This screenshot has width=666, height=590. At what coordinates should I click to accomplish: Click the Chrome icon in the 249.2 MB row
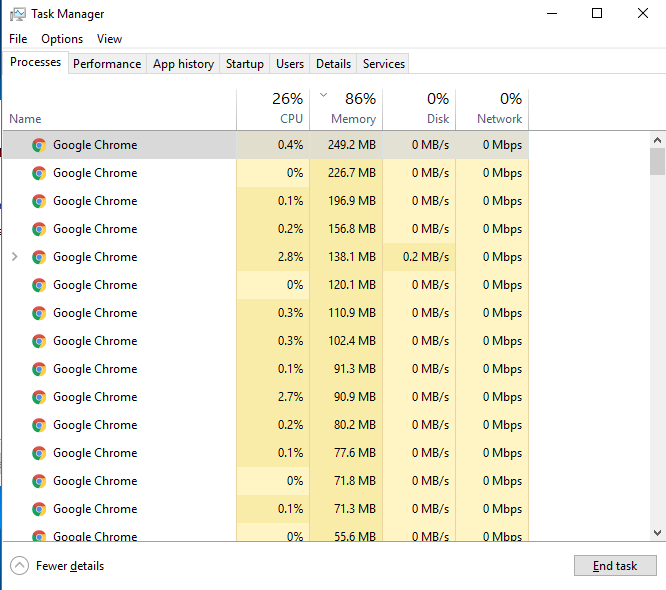pos(39,145)
